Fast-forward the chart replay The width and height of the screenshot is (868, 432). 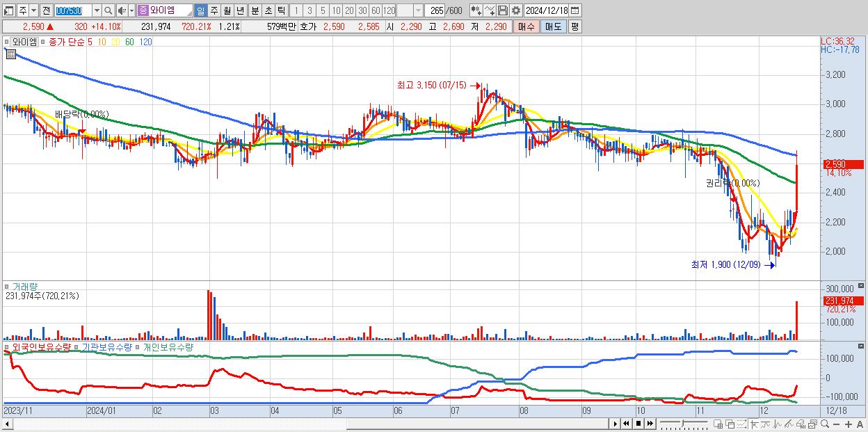coord(650,424)
